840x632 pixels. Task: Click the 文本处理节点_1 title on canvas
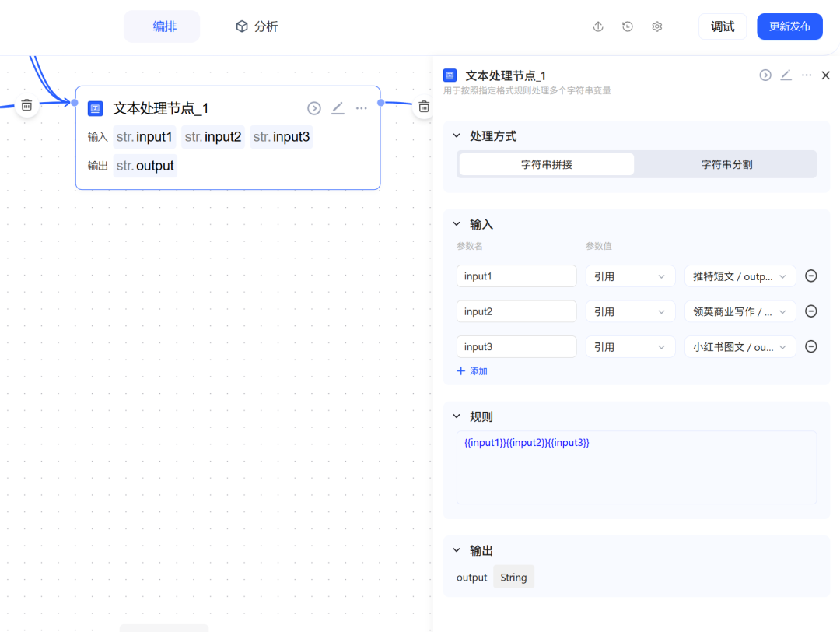(161, 108)
